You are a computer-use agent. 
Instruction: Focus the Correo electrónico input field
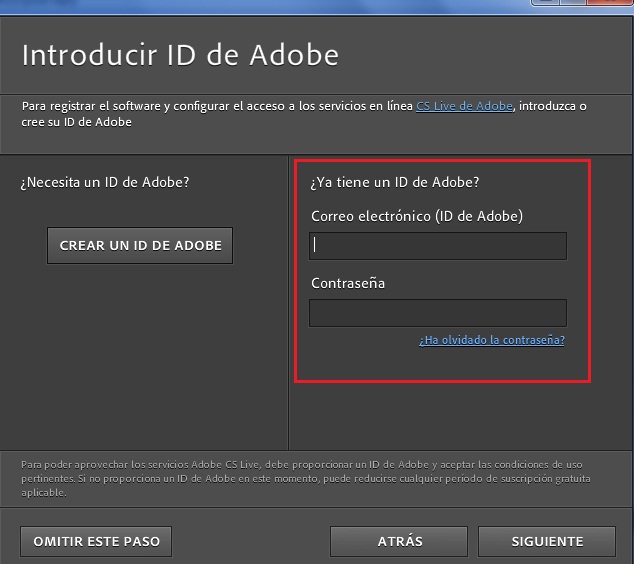[x=438, y=246]
